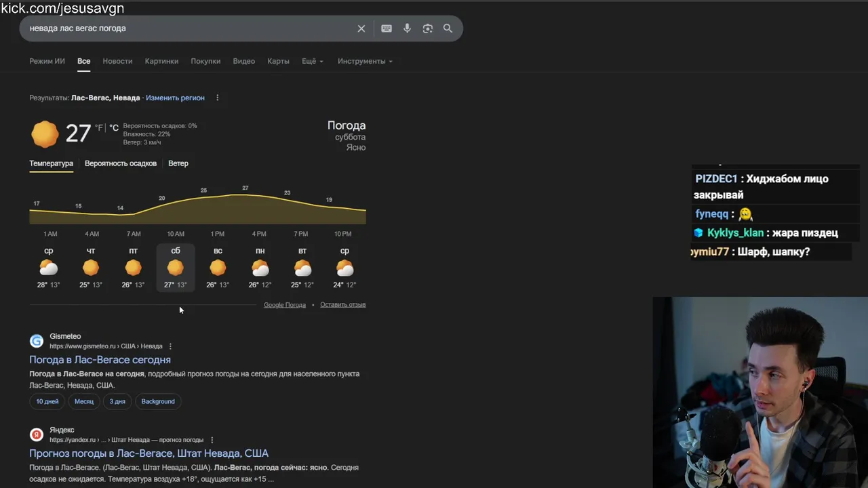The width and height of the screenshot is (868, 488).
Task: Open the on-screen keyboard icon in search bar
Action: pos(387,28)
